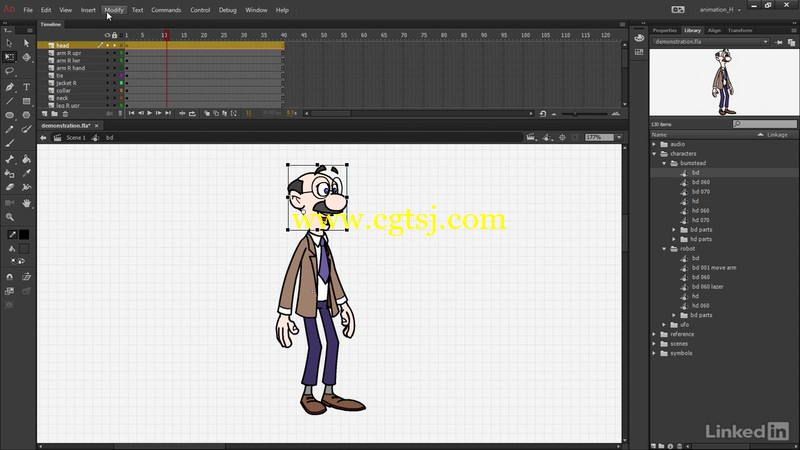The image size is (800, 450).
Task: Select the Rectangle tool
Action: tap(26, 101)
